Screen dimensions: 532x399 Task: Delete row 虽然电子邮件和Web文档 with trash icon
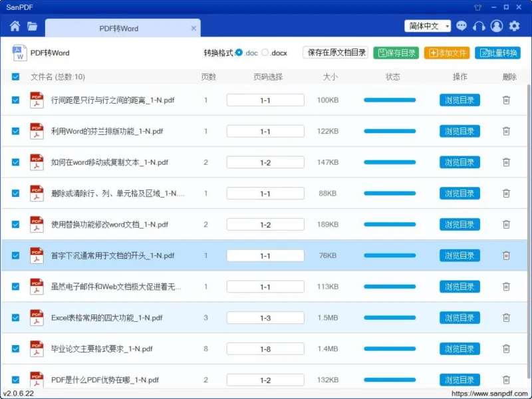506,287
